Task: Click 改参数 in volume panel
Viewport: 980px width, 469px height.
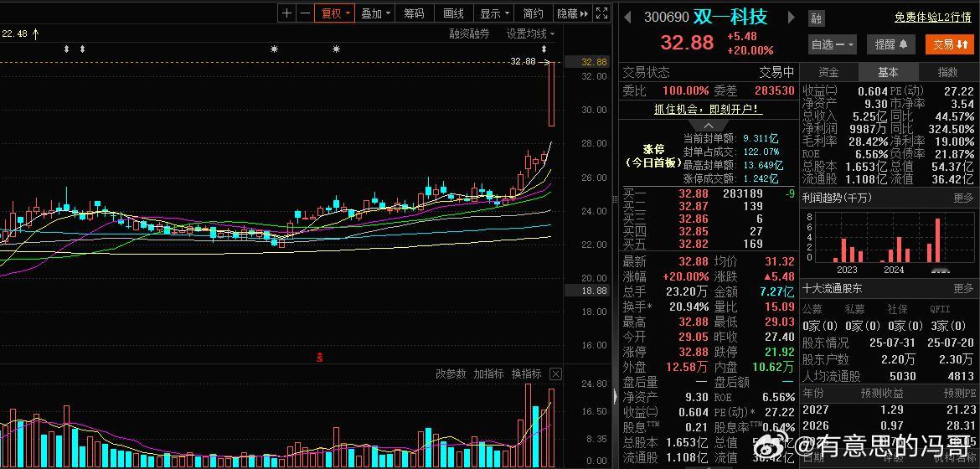Action: point(451,374)
